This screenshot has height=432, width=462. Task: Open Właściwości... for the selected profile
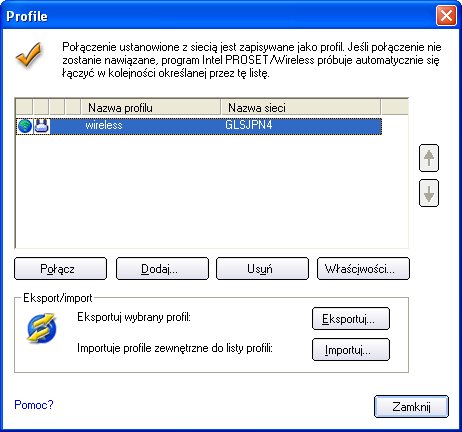pyautogui.click(x=363, y=268)
